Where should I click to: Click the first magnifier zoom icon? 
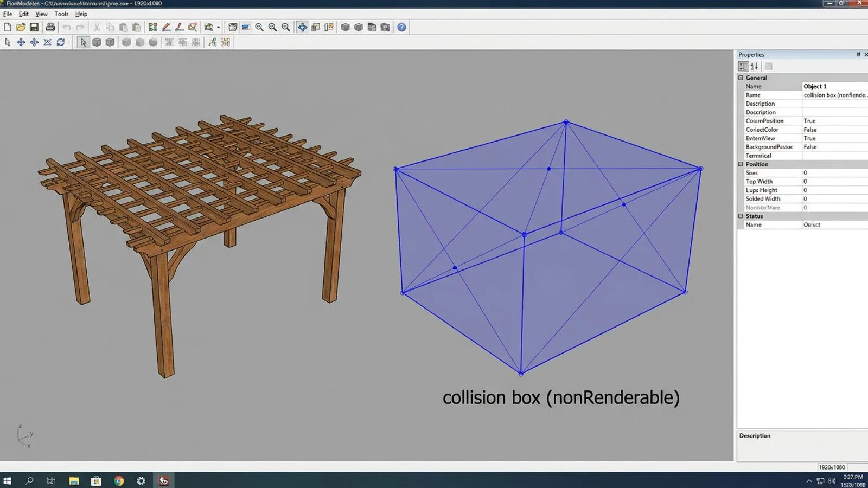pyautogui.click(x=259, y=27)
